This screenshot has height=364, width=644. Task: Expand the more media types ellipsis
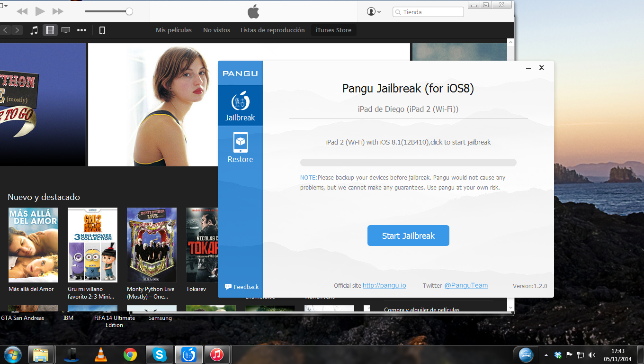(x=81, y=30)
